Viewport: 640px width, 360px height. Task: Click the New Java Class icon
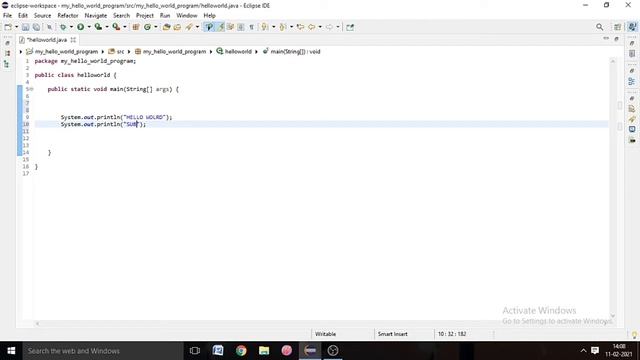tap(147, 27)
